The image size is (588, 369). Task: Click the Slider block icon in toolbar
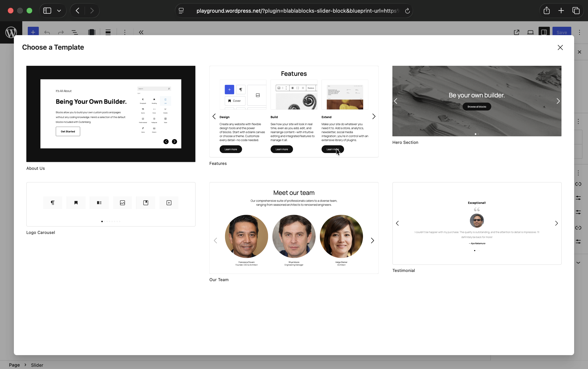click(x=92, y=32)
